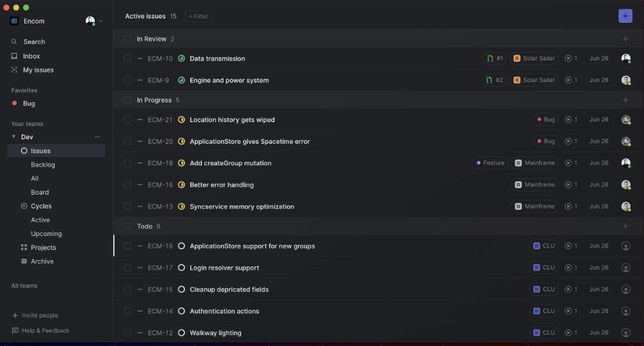Viewport: 644px width, 346px height.
Task: Click the red Bug label on ECM-21
Action: tap(545, 120)
